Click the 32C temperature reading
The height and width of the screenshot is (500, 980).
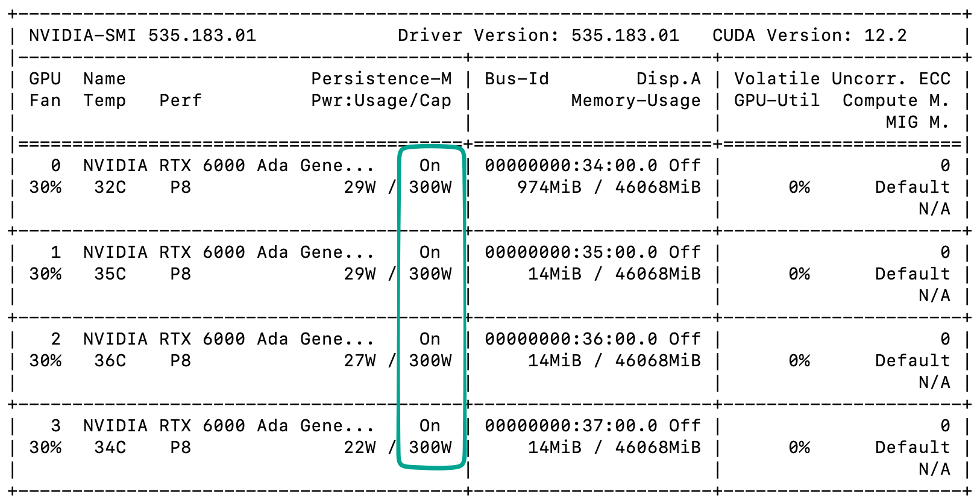click(x=110, y=187)
